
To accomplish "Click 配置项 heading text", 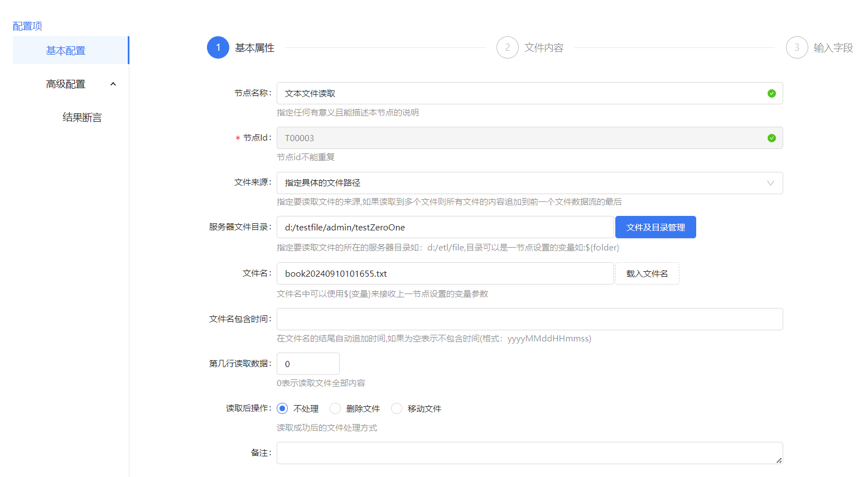I will 27,26.
